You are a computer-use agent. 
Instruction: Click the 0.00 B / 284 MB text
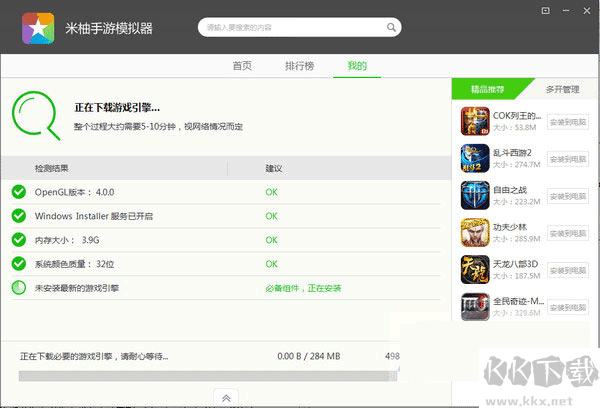[309, 356]
